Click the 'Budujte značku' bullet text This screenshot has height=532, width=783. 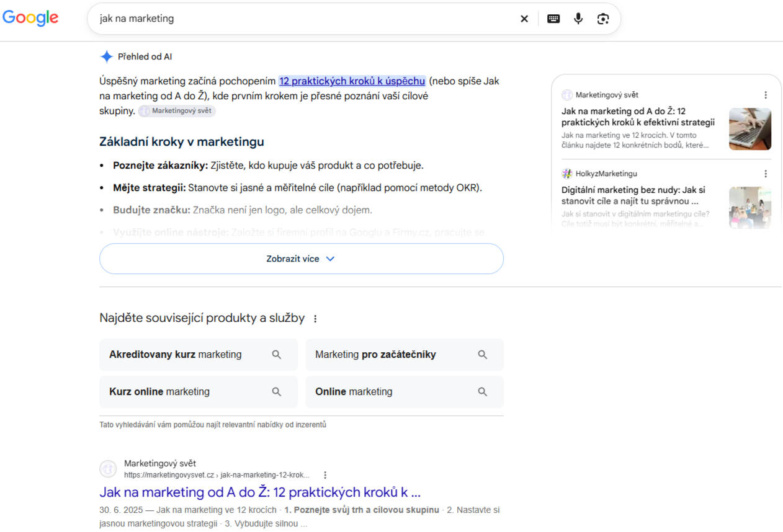click(x=243, y=210)
